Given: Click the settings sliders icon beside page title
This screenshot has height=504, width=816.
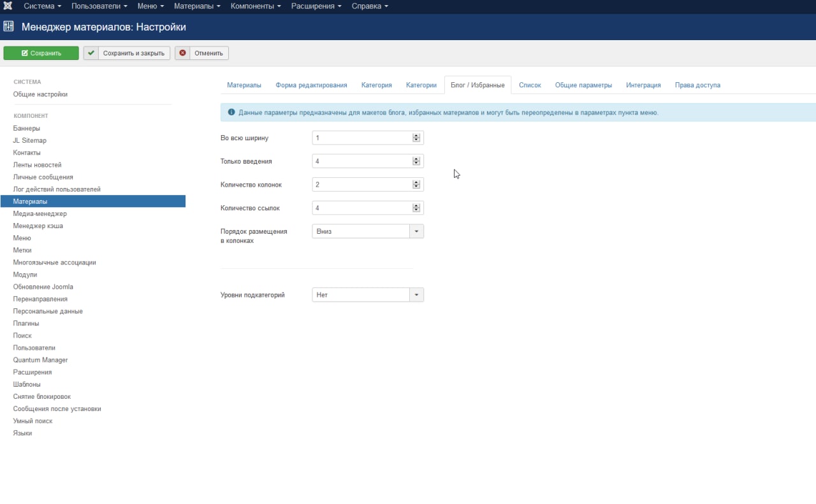Looking at the screenshot, I should tap(9, 27).
